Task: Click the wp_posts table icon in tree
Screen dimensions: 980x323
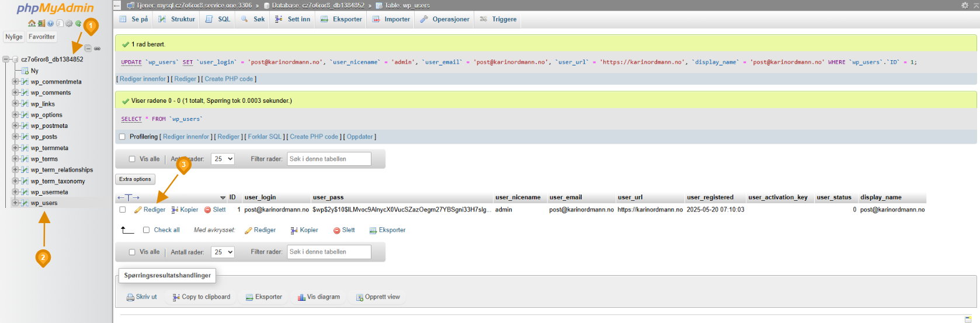Action: (25, 137)
